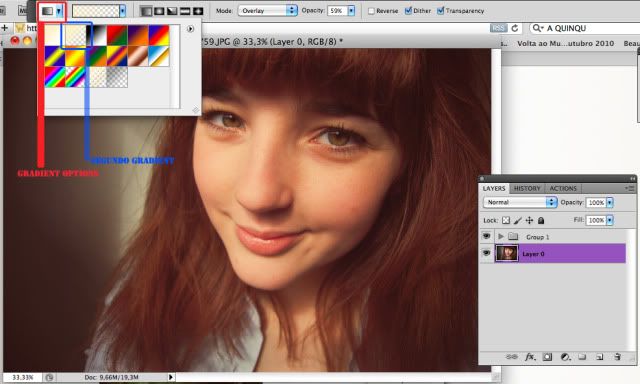Open the layer Fill dropdown arrow
The image size is (640, 384).
click(610, 220)
